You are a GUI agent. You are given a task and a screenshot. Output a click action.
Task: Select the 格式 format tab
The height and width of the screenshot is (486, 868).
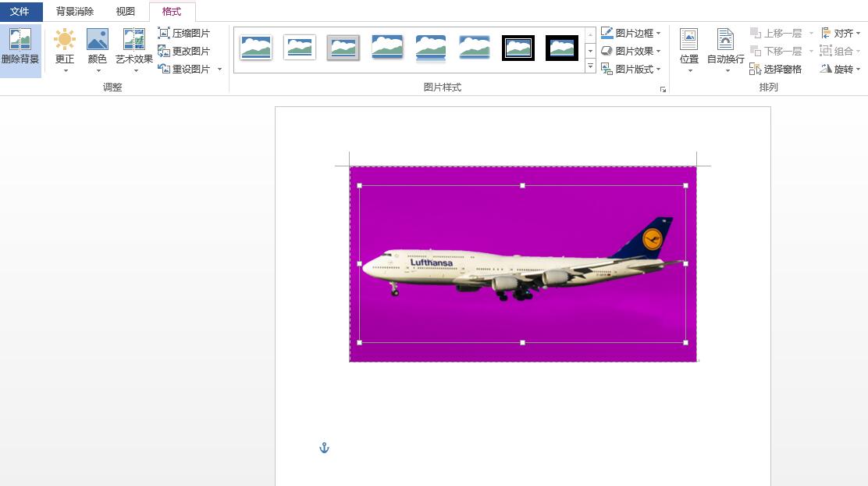click(172, 11)
